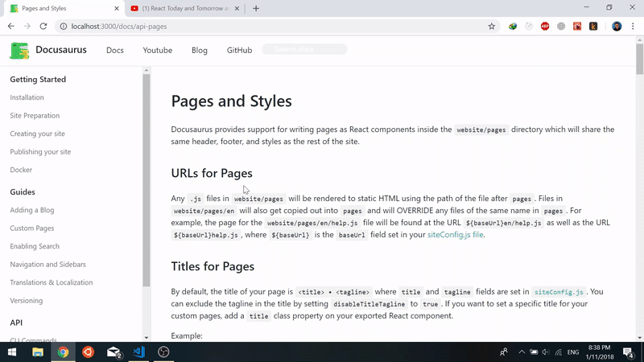
Task: Open the Enabling Search guide
Action: click(x=35, y=246)
